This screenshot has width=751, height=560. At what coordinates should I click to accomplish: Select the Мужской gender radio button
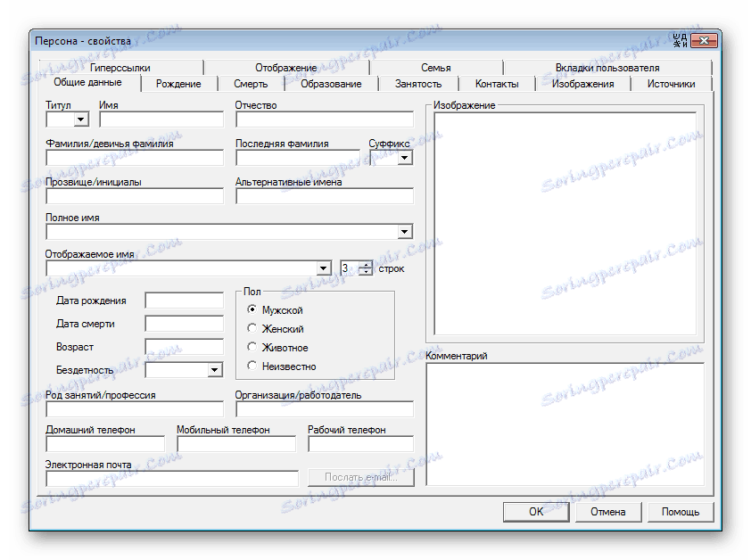tap(252, 309)
